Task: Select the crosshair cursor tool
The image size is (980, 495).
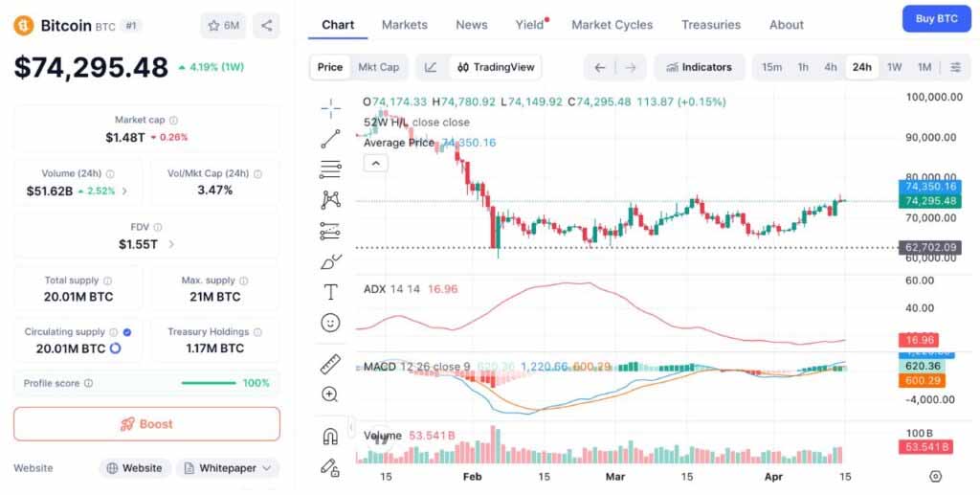Action: (x=331, y=107)
